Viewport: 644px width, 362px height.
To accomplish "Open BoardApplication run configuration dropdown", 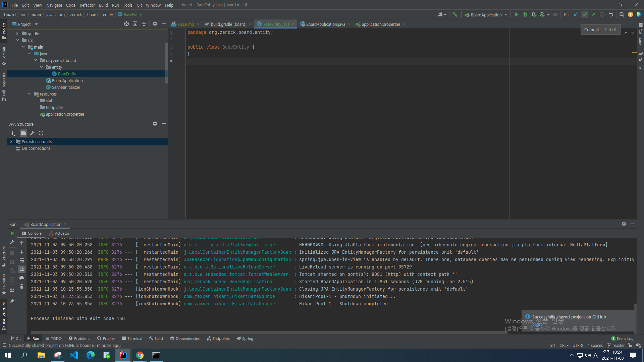I will 486,15.
